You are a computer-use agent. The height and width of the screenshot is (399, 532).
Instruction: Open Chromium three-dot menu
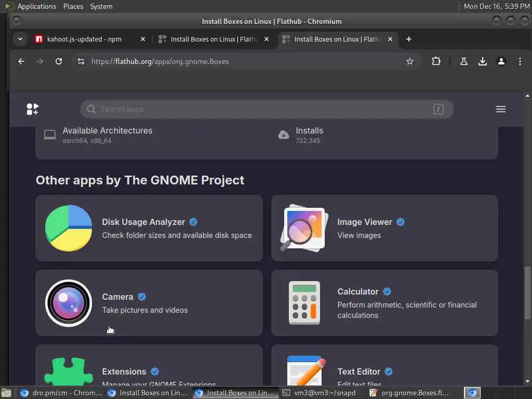point(520,61)
